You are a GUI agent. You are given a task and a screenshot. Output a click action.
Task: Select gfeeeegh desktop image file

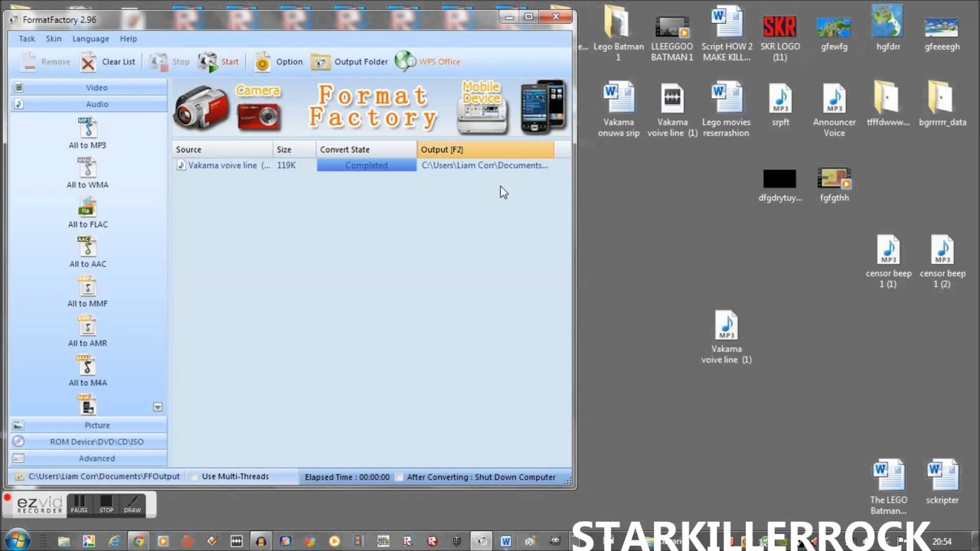point(942,34)
